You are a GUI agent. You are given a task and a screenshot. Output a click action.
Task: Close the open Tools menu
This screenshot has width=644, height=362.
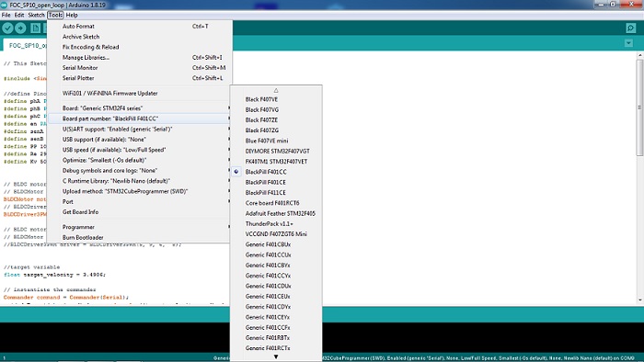[55, 15]
